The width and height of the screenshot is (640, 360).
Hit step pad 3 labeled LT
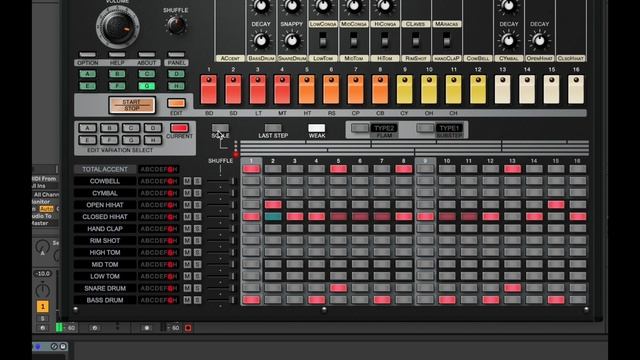258,89
